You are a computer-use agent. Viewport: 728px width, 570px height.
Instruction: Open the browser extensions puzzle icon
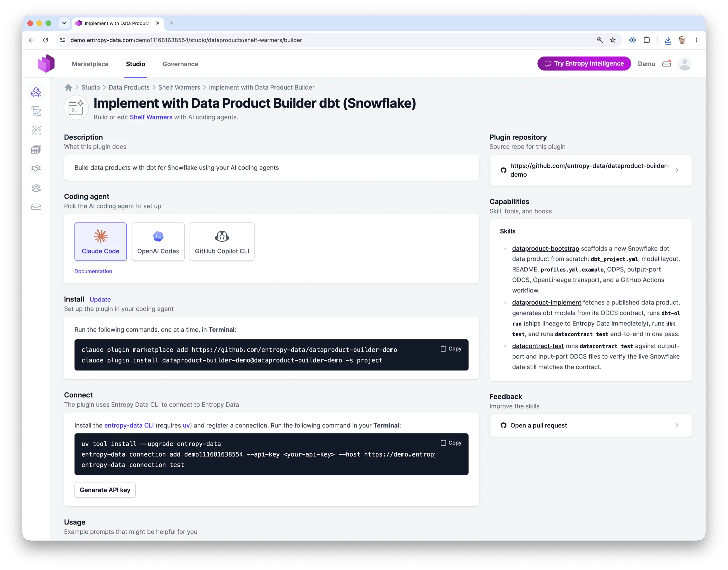pos(647,40)
